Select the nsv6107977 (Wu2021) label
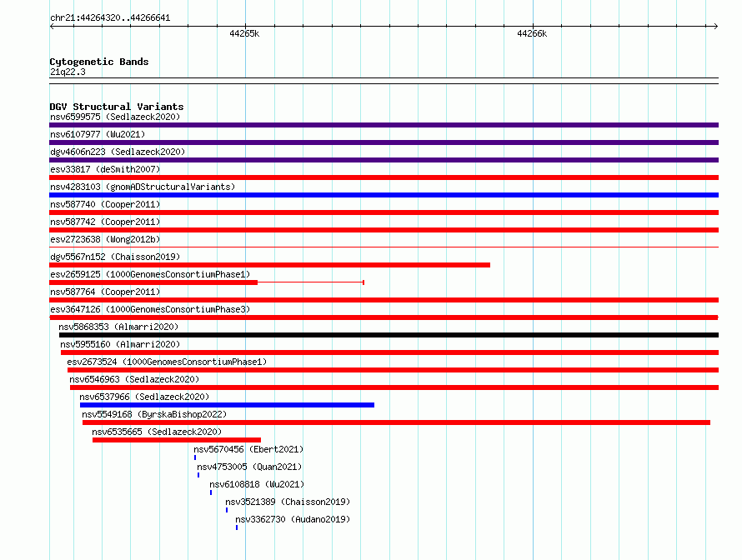The height and width of the screenshot is (560, 742). (x=98, y=134)
